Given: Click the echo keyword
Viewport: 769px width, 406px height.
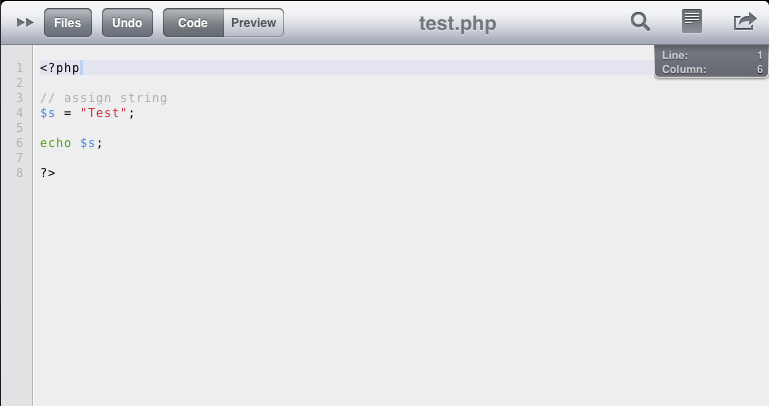Looking at the screenshot, I should (x=55, y=143).
